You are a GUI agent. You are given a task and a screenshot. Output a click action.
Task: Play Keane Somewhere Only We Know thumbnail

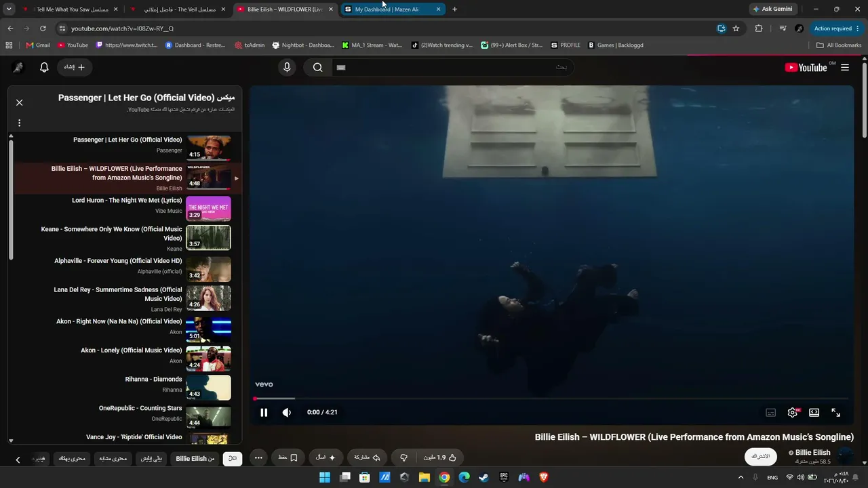[208, 237]
